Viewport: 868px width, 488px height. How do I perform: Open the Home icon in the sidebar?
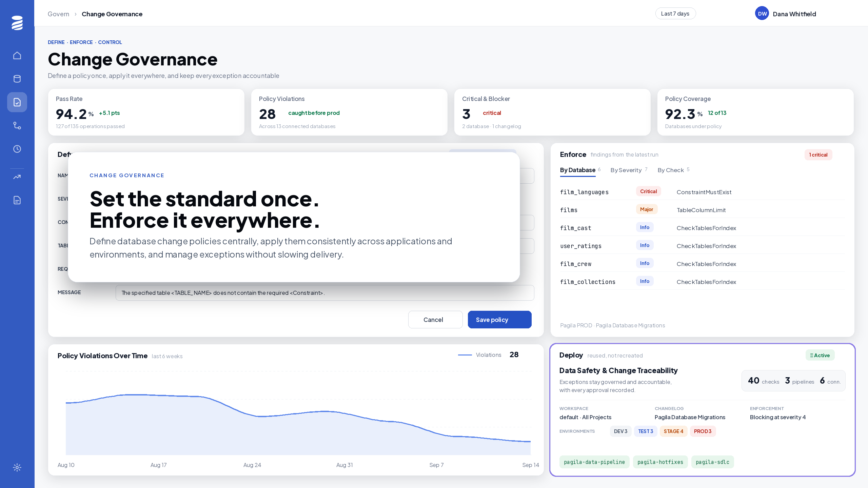[17, 55]
